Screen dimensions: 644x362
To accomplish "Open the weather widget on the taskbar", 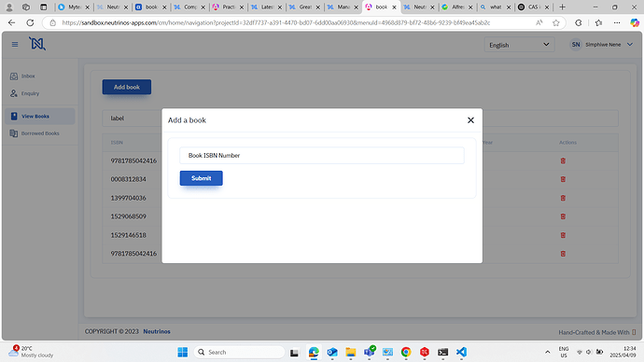I will [x=31, y=352].
